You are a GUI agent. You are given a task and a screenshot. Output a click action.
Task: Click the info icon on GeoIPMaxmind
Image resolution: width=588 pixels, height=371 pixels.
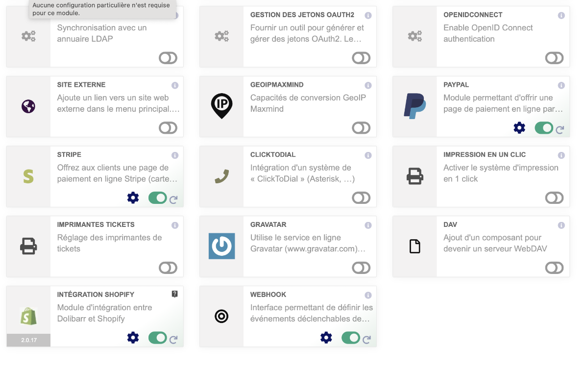368,85
